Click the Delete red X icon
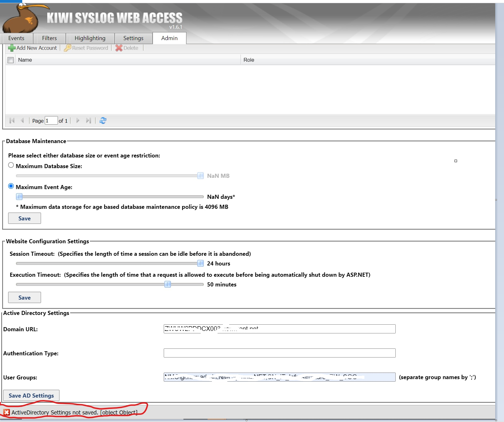Screen dimensions: 504x422 (119, 48)
